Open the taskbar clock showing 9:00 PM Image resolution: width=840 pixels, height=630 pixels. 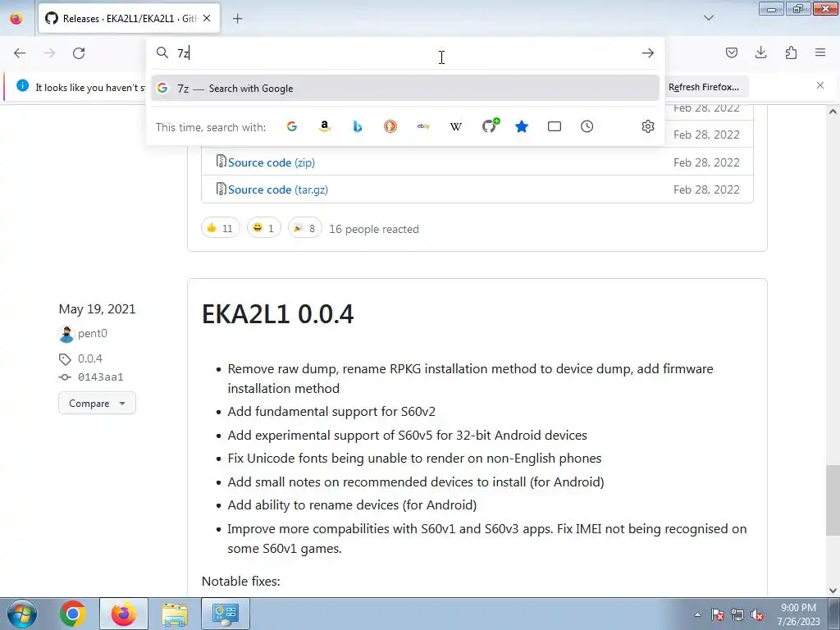click(x=798, y=614)
